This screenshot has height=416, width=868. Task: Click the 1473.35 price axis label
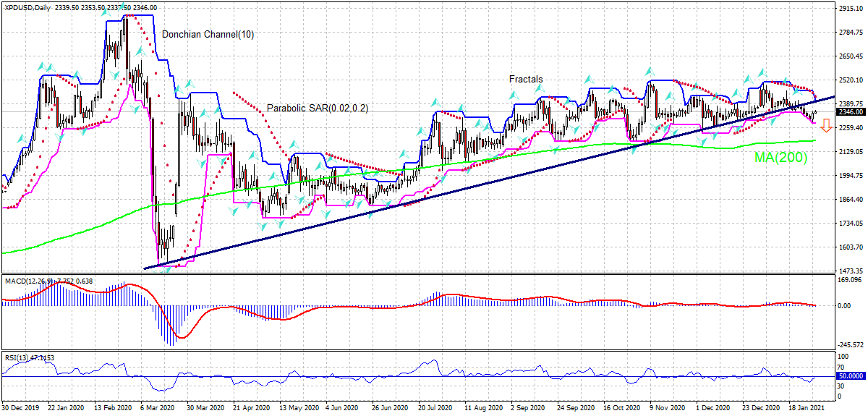point(851,271)
